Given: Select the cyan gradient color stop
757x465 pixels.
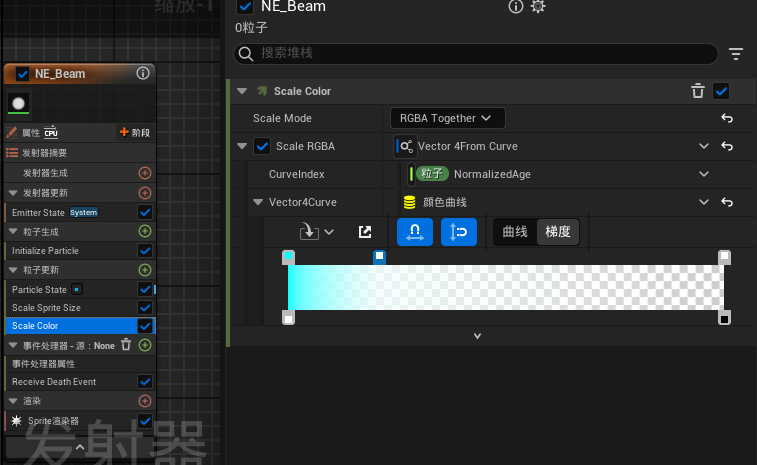Looking at the screenshot, I should [x=288, y=256].
